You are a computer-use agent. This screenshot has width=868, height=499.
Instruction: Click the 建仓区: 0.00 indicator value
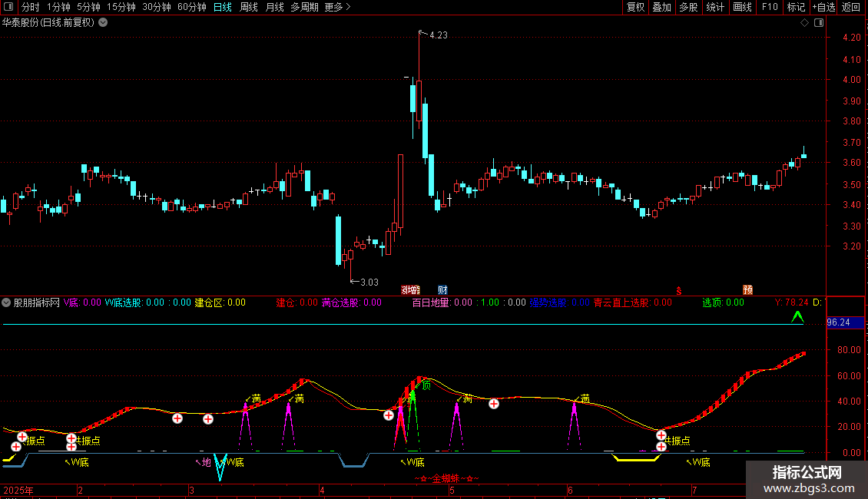point(220,302)
